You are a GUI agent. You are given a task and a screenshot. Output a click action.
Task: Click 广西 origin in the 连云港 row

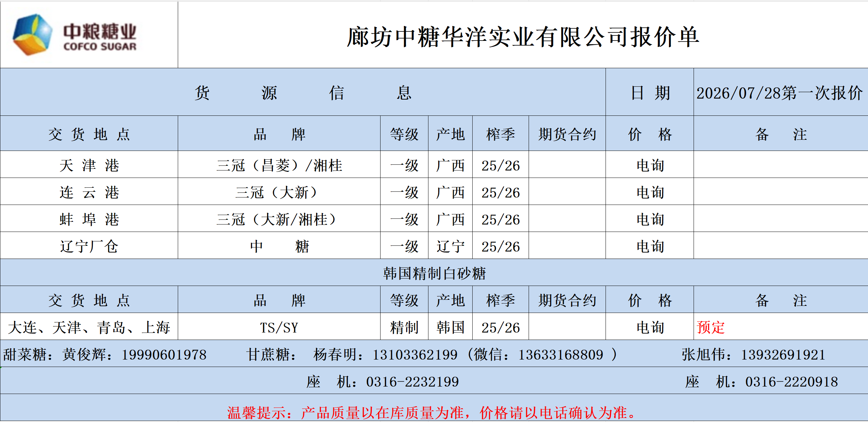coord(450,192)
